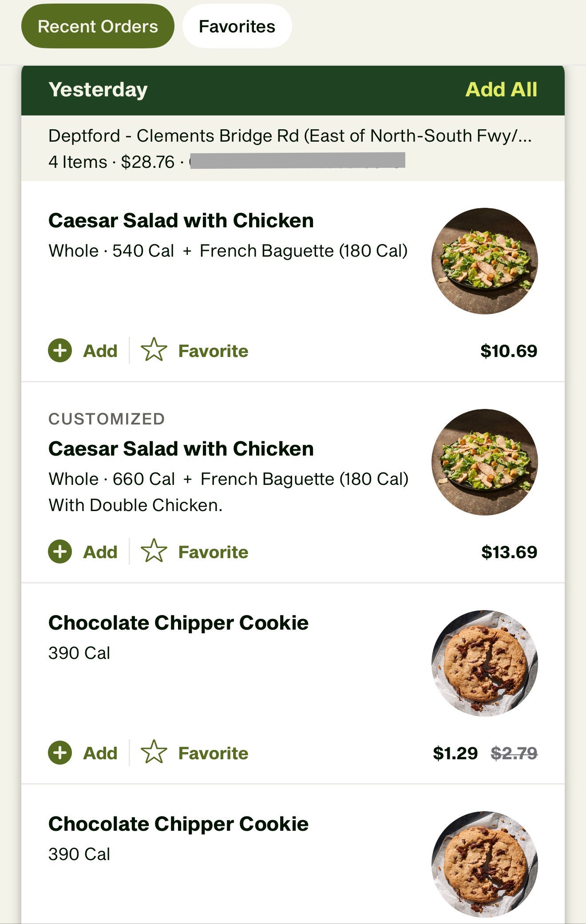Star the Double Chicken Caesar Salad
Image resolution: width=586 pixels, height=924 pixels.
coord(154,551)
